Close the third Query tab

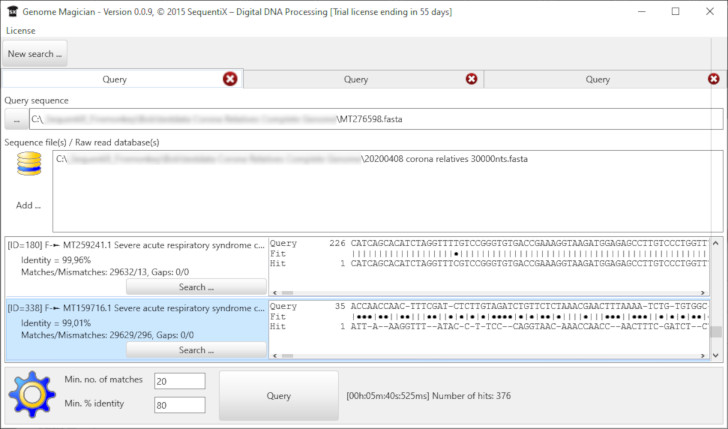[x=714, y=79]
